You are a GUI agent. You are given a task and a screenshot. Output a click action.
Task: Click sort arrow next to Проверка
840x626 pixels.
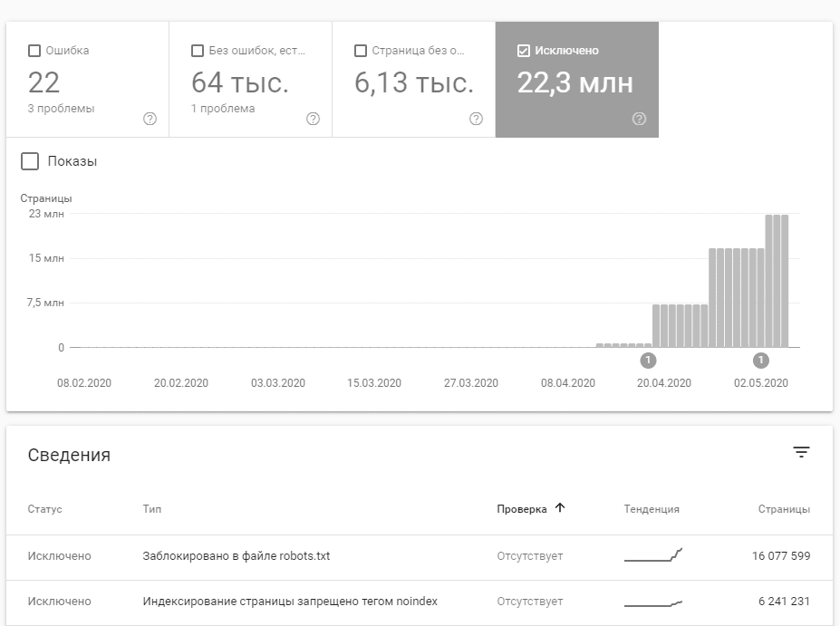point(560,508)
